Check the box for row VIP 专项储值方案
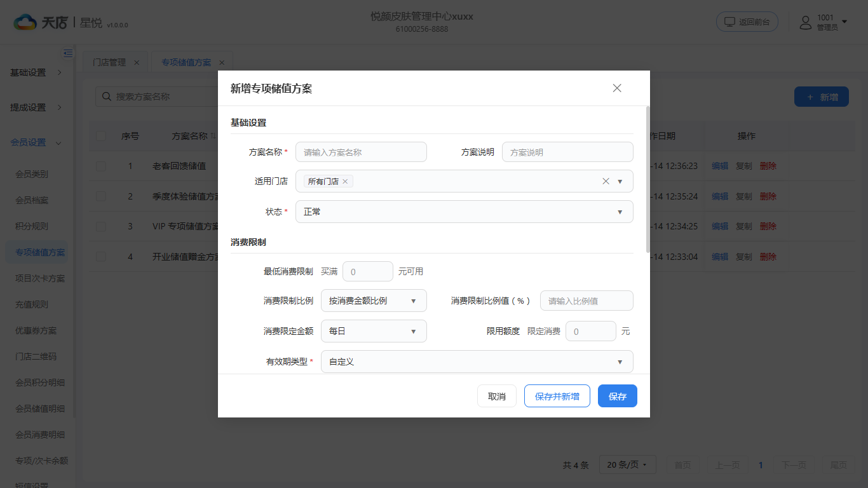The height and width of the screenshot is (488, 868). pyautogui.click(x=101, y=226)
